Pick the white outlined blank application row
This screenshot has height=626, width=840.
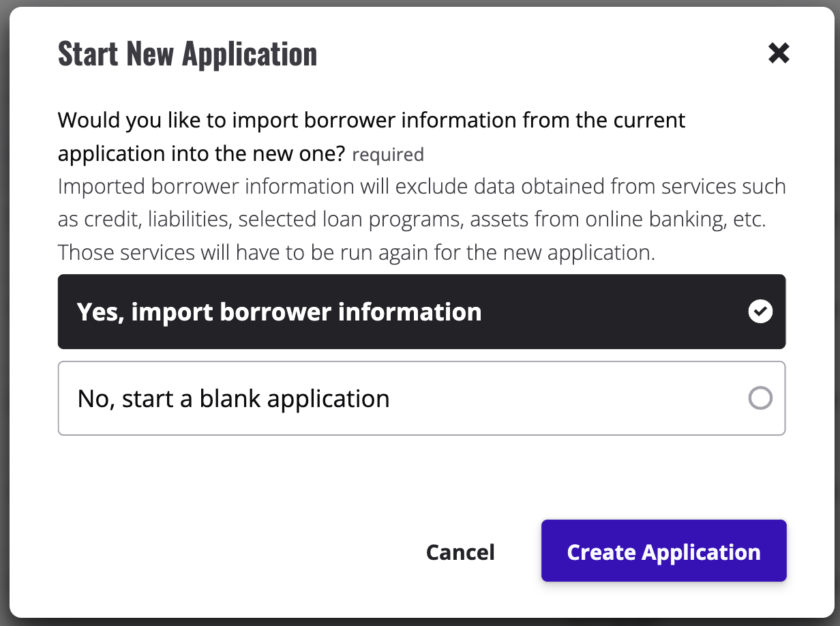pyautogui.click(x=421, y=398)
